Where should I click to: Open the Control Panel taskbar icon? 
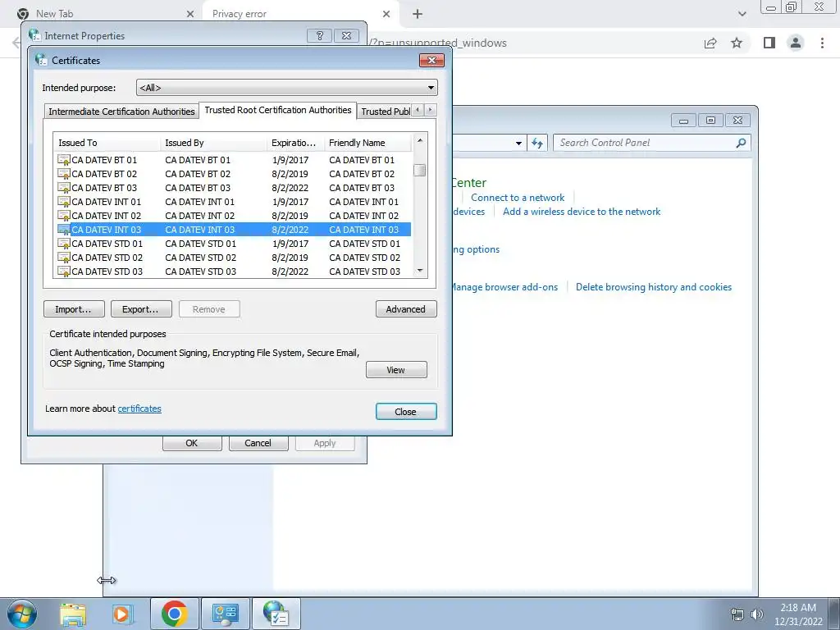tap(225, 614)
